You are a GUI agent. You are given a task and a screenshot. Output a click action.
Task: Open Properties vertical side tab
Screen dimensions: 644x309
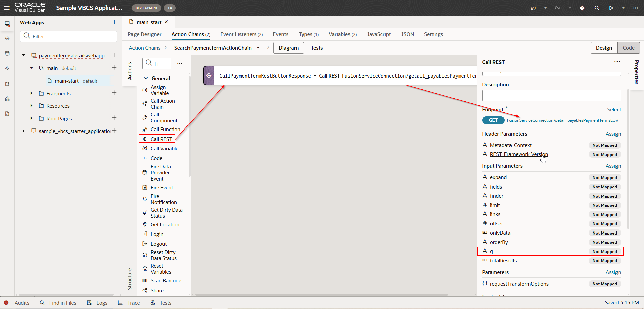[637, 72]
